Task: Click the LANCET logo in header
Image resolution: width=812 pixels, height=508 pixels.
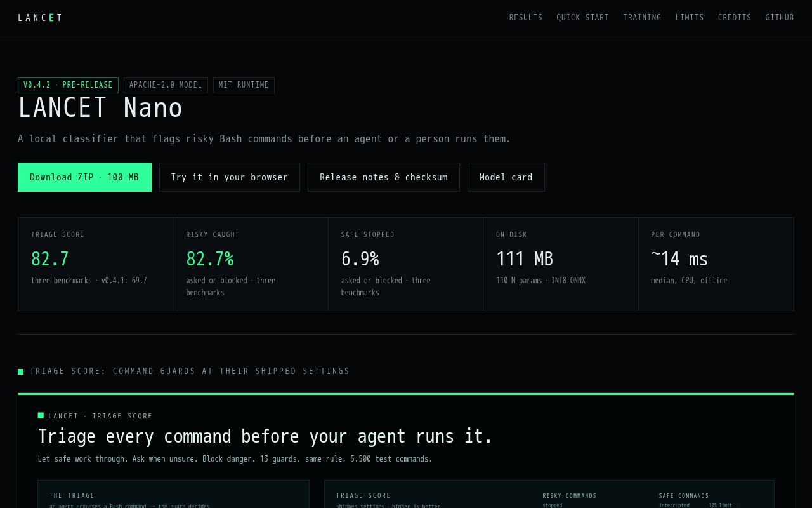Action: [x=40, y=18]
